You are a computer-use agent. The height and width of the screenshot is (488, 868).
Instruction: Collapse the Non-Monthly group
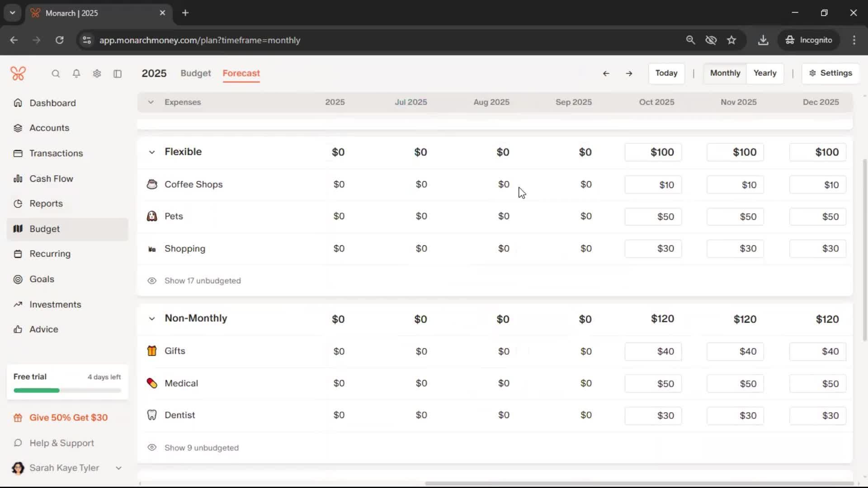click(x=152, y=319)
